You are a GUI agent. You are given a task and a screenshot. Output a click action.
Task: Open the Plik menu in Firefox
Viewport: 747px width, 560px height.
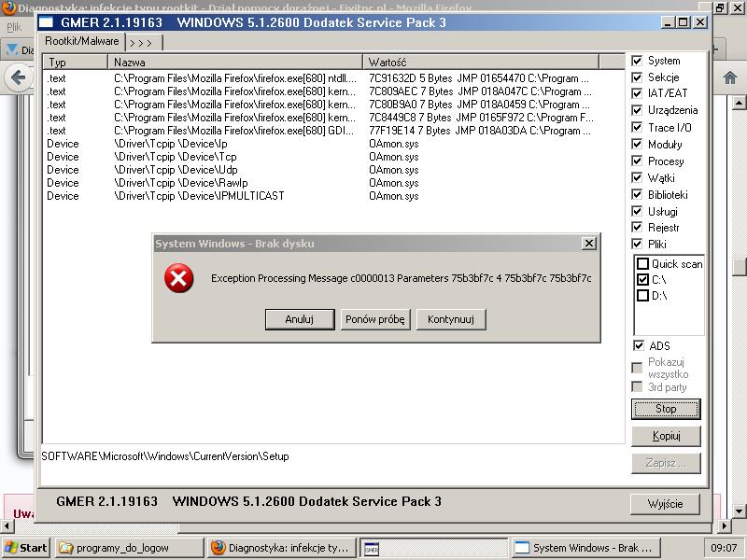pyautogui.click(x=14, y=27)
